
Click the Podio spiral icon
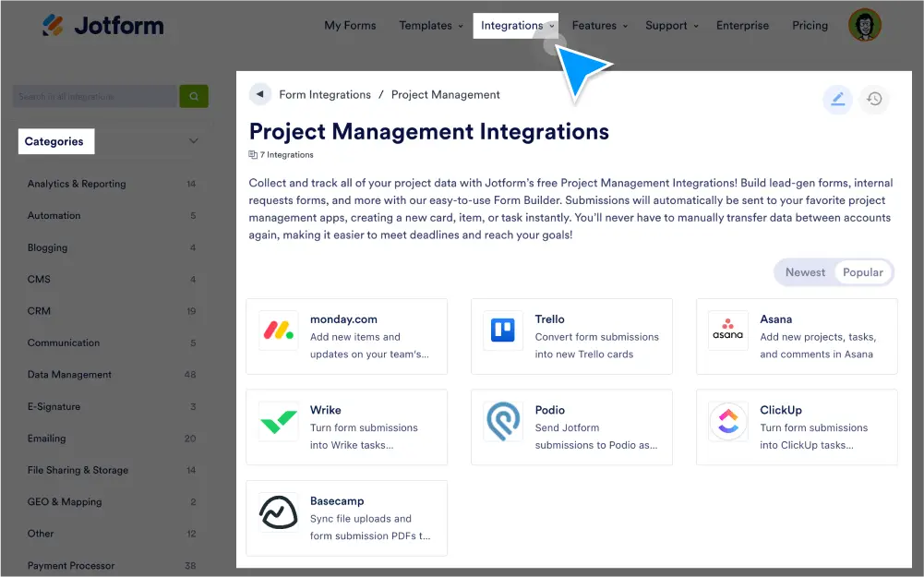[502, 420]
